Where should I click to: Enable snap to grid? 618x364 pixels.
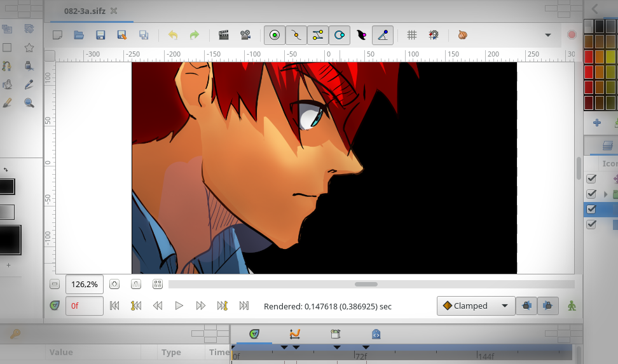pyautogui.click(x=434, y=35)
